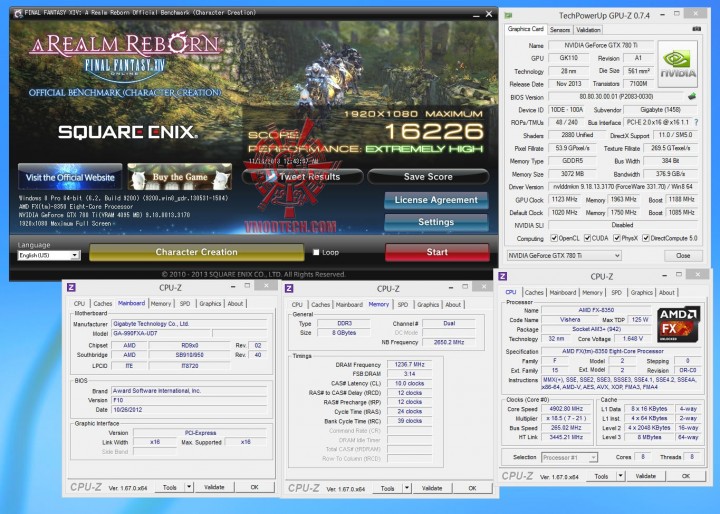Expand Tools dropdown arrow in CPU tab CPU-Z
This screenshot has height=514, width=720.
(x=620, y=476)
